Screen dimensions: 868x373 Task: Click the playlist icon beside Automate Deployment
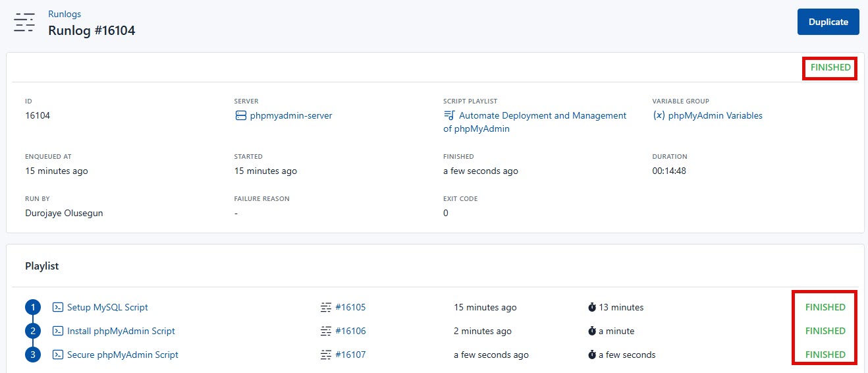[x=449, y=115]
